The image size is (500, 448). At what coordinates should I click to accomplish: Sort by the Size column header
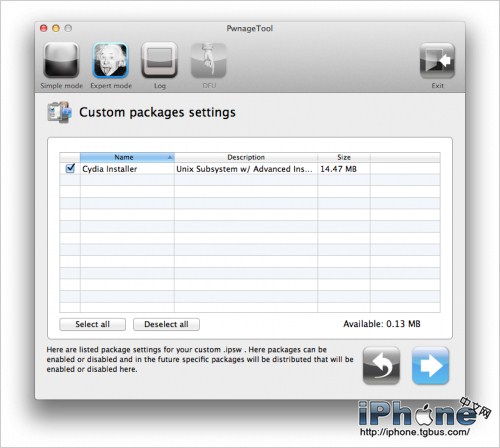pos(344,157)
